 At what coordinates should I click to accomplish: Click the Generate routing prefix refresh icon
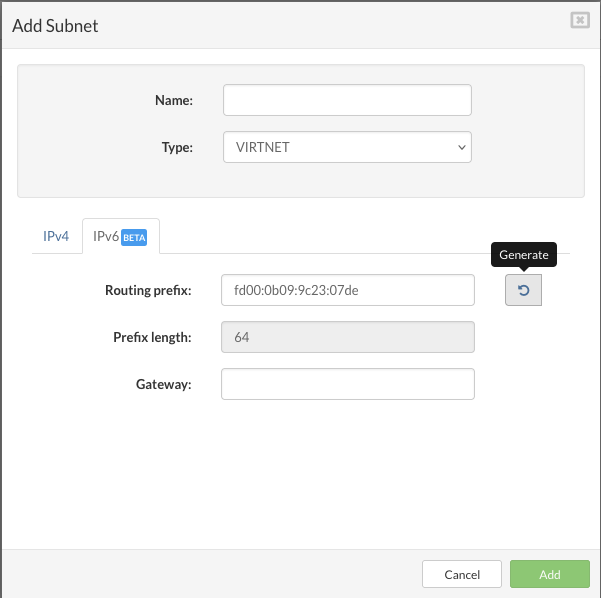(523, 290)
